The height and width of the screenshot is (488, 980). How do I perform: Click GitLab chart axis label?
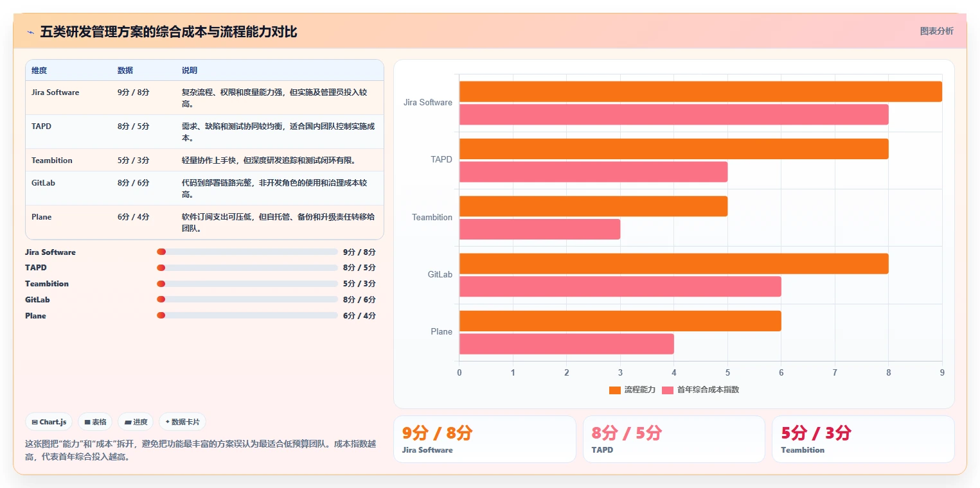(x=440, y=275)
